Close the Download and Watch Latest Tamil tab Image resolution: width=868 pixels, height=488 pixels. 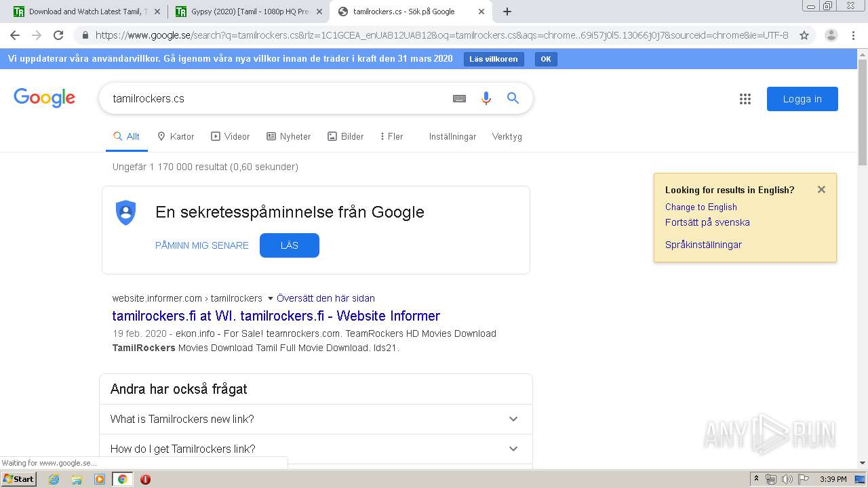[157, 12]
